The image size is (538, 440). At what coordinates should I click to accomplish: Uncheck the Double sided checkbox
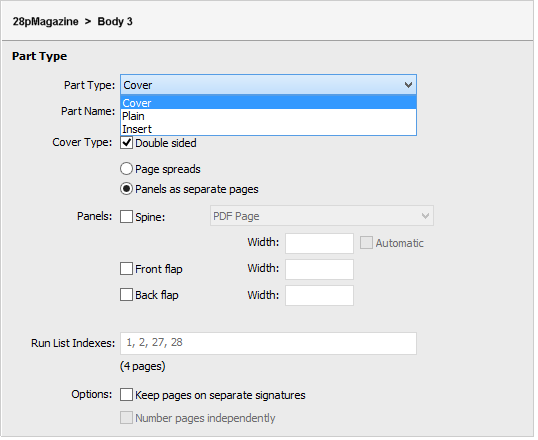point(127,143)
